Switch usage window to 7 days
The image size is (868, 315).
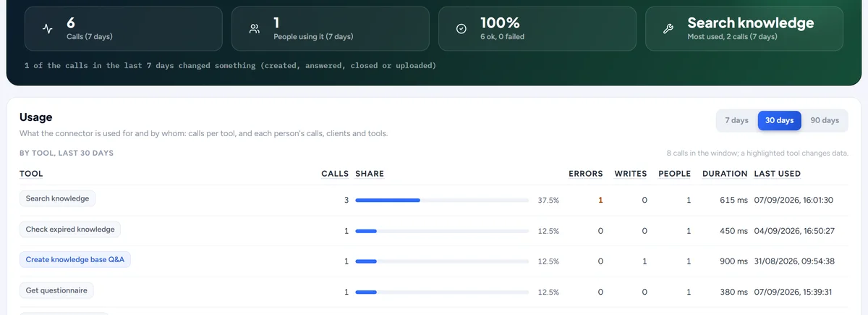coord(736,120)
